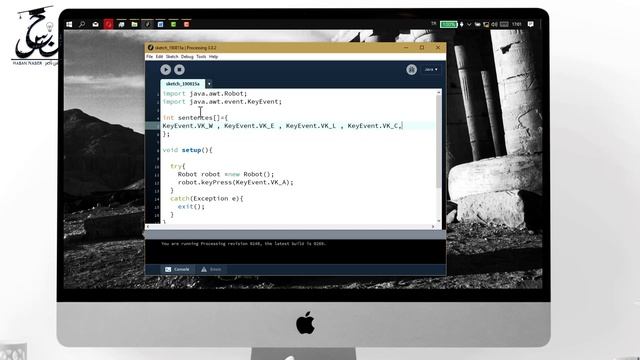Click the green battery 100% indicator
The height and width of the screenshot is (360, 640).
click(448, 24)
